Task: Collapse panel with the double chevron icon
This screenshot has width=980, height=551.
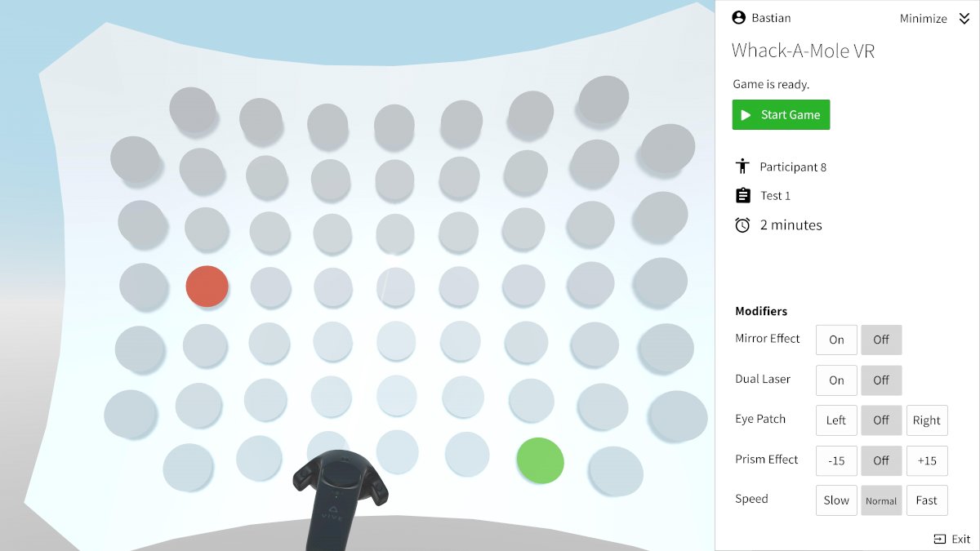Action: [964, 19]
